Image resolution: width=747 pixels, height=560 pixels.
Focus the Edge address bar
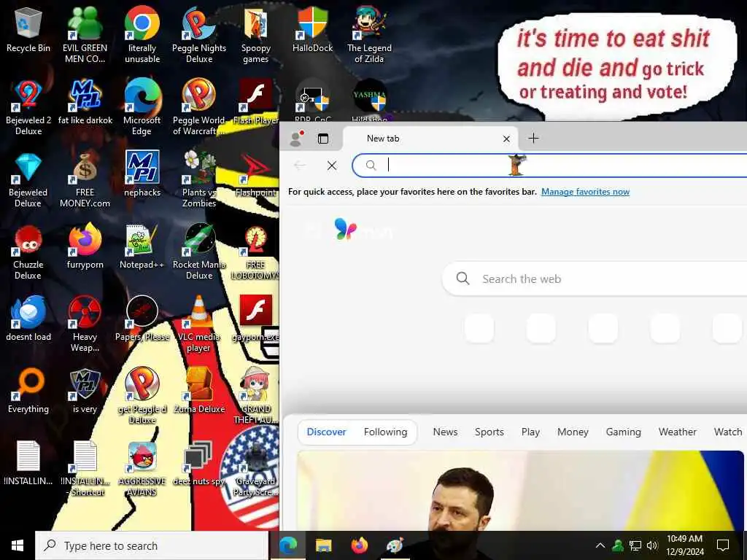click(550, 166)
